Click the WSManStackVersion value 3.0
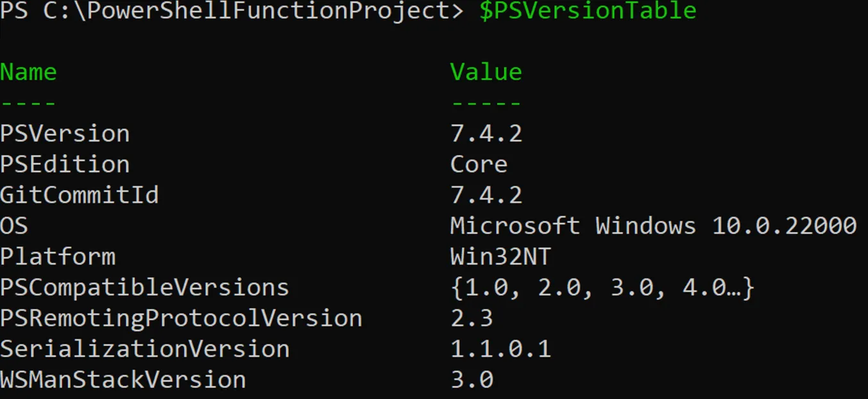Screen dimensions: 868x399 [x=472, y=380]
